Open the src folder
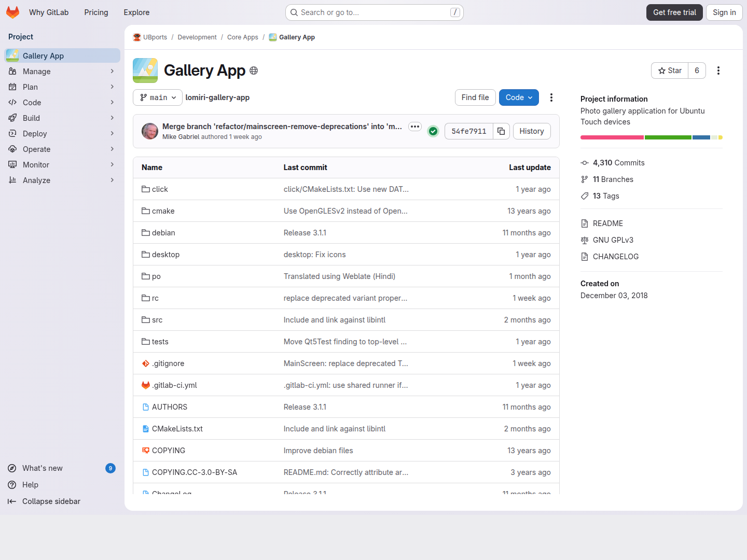 pos(157,320)
